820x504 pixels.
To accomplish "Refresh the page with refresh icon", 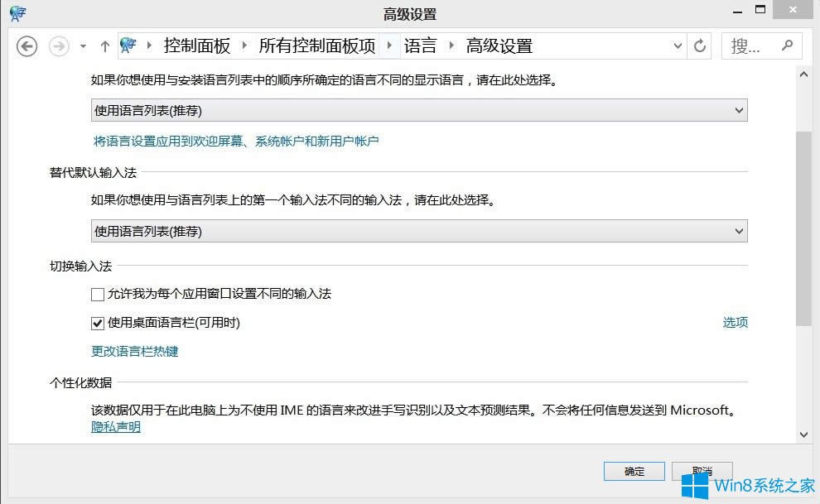I will (x=699, y=46).
